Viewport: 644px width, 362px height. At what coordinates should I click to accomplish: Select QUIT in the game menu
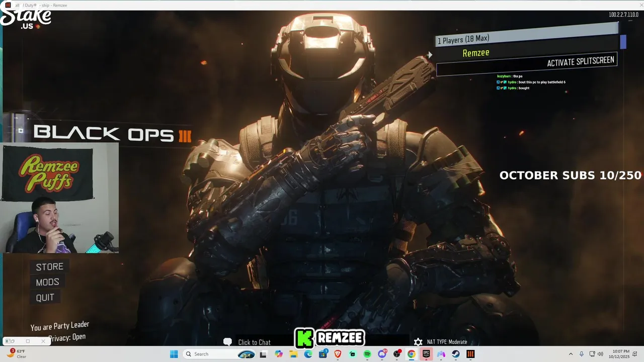tap(45, 297)
